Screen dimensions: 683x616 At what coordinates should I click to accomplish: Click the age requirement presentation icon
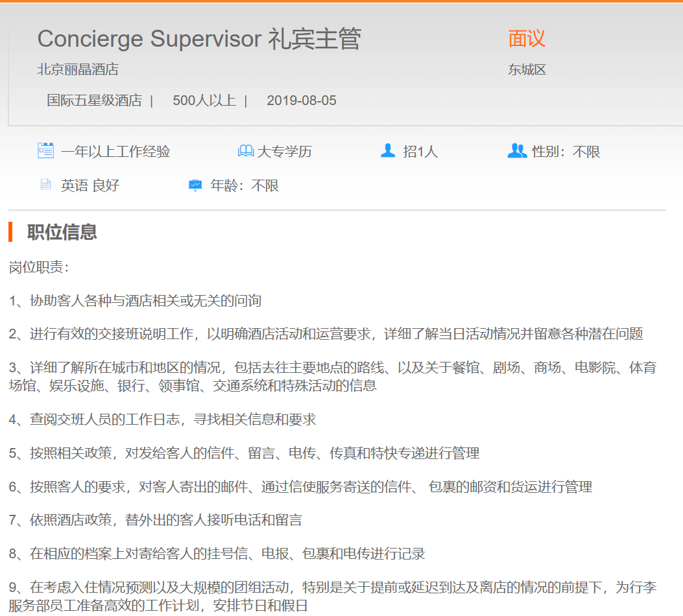(x=195, y=185)
